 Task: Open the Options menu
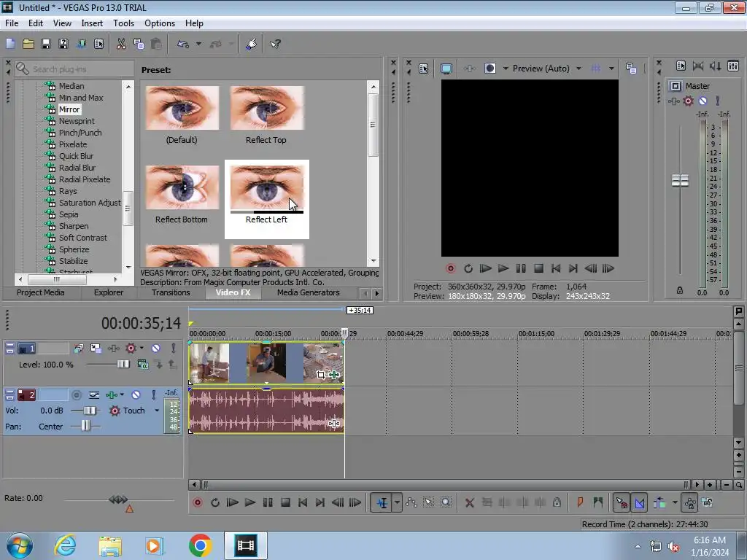click(160, 23)
